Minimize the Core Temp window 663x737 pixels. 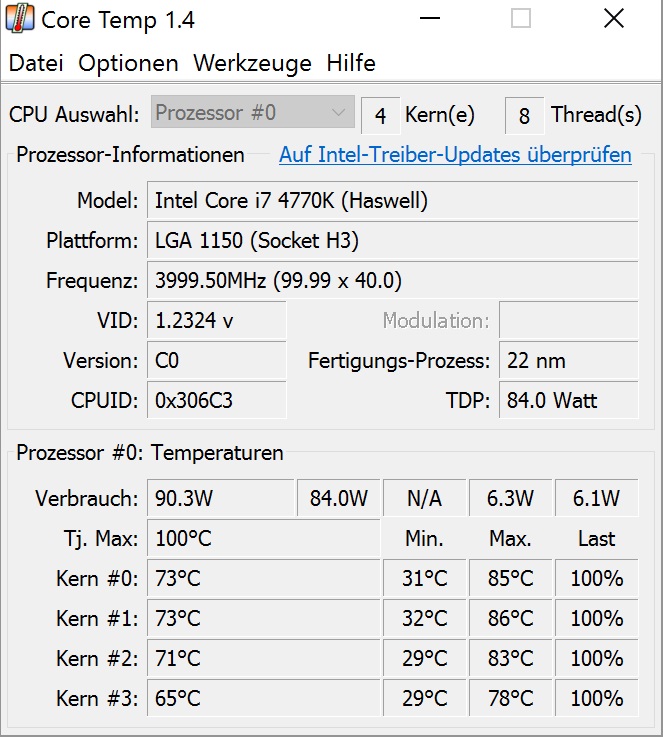pyautogui.click(x=429, y=19)
